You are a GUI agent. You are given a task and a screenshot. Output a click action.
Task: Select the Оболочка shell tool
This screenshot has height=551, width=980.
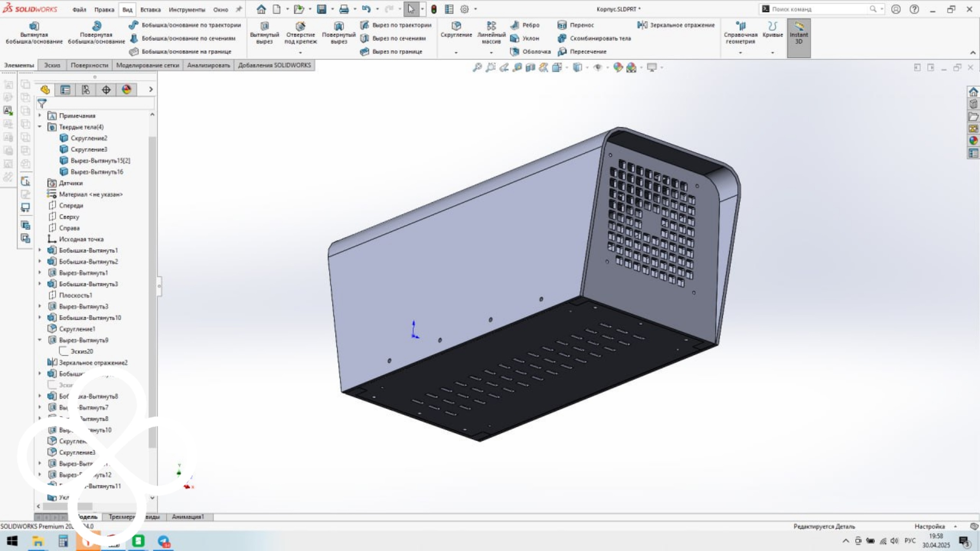[531, 51]
